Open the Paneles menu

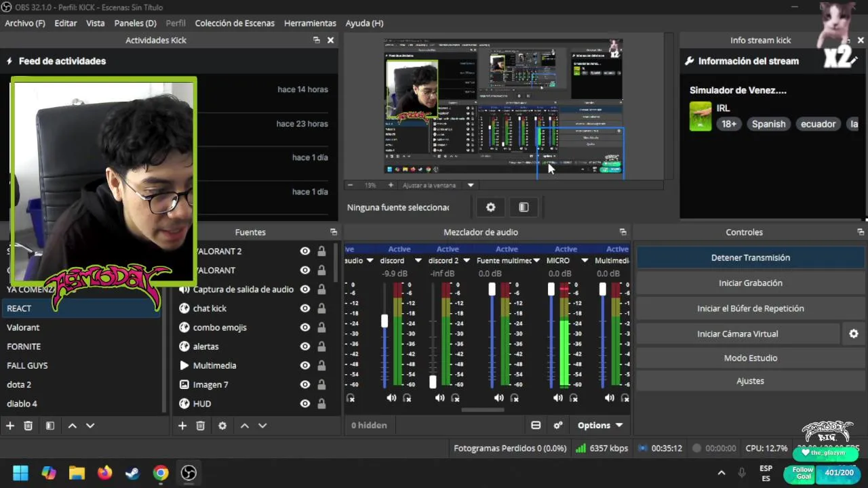(136, 23)
